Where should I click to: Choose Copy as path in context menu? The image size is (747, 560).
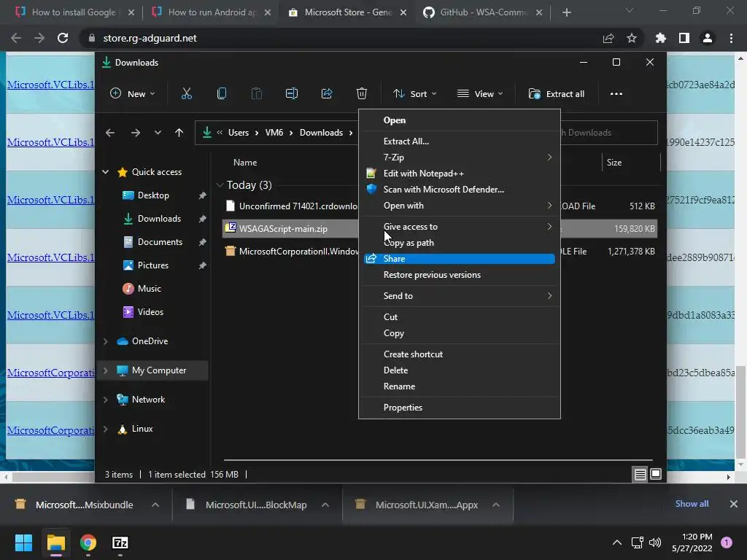[460, 243]
